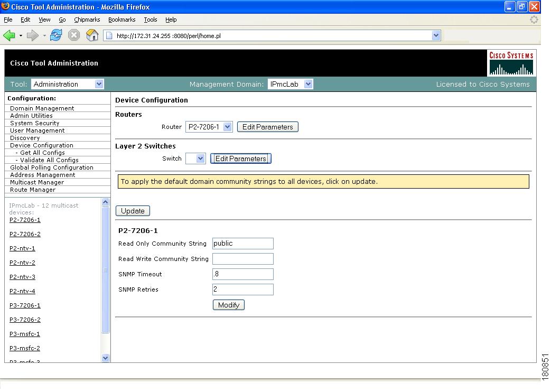This screenshot has height=392, width=551.
Task: Open Route Manager in sidebar
Action: (33, 190)
